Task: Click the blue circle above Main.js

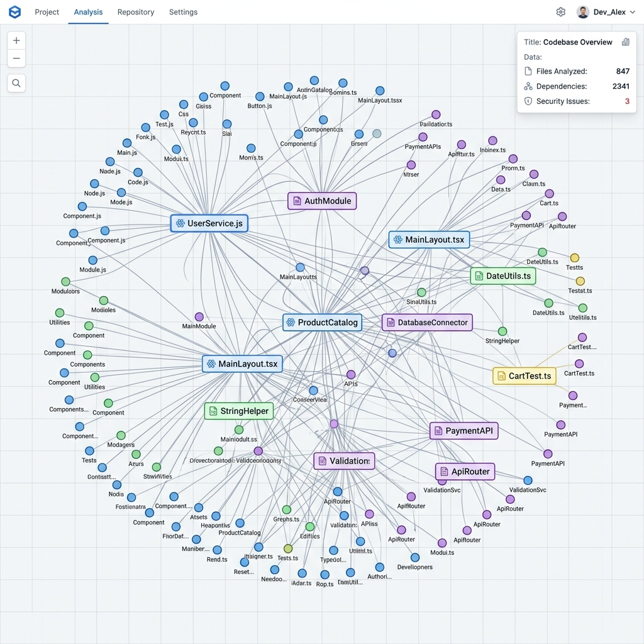Action: click(127, 143)
